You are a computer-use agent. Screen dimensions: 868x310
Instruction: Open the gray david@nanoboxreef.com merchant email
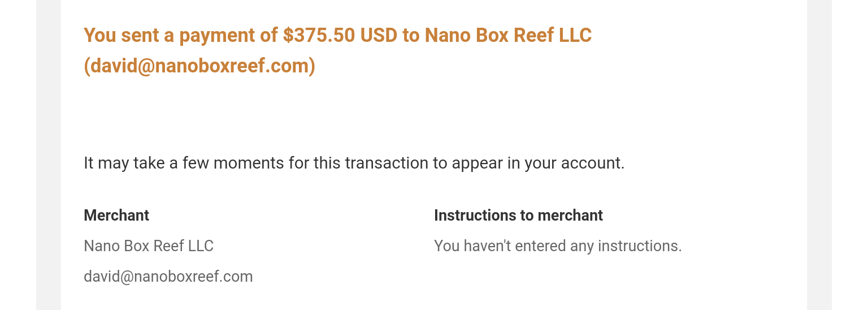pyautogui.click(x=168, y=276)
